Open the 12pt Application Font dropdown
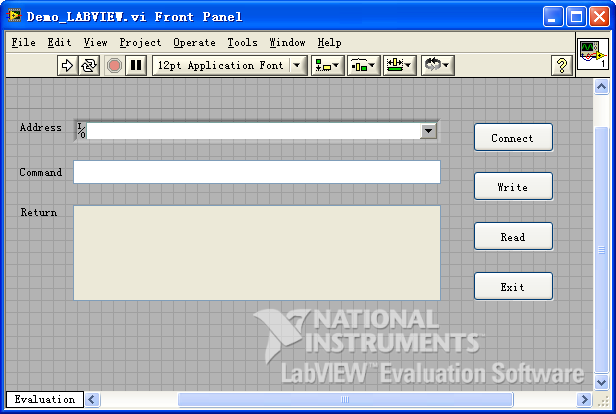 coord(230,65)
